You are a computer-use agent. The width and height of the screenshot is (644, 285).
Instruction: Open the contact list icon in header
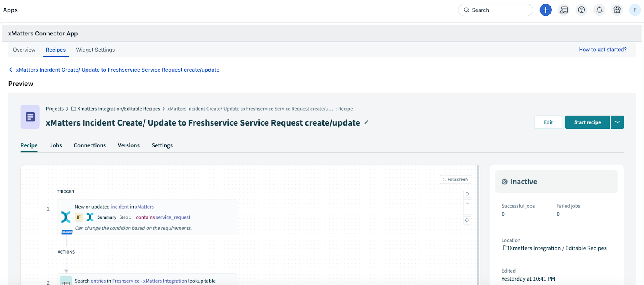pos(564,10)
